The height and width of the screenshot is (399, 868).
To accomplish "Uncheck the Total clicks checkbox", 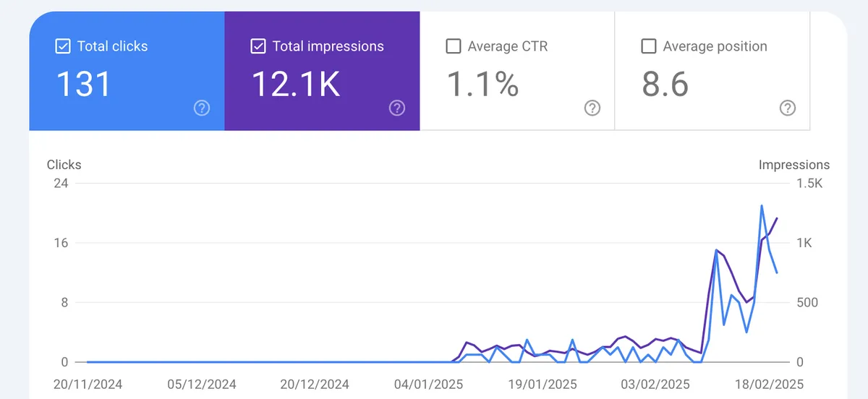I will pos(63,46).
